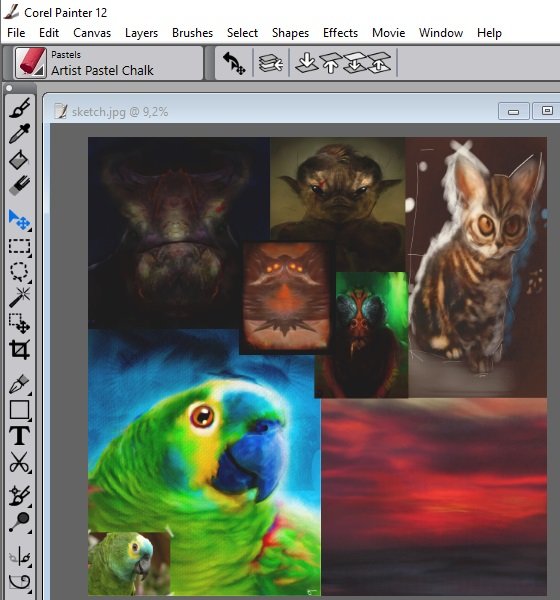Minimize the sketch.jpg document window
Image resolution: width=560 pixels, height=600 pixels.
[x=514, y=111]
